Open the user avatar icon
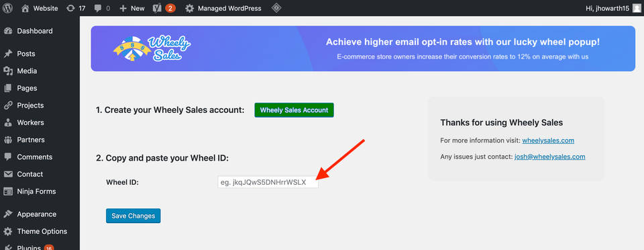This screenshot has width=644, height=250. [637, 8]
